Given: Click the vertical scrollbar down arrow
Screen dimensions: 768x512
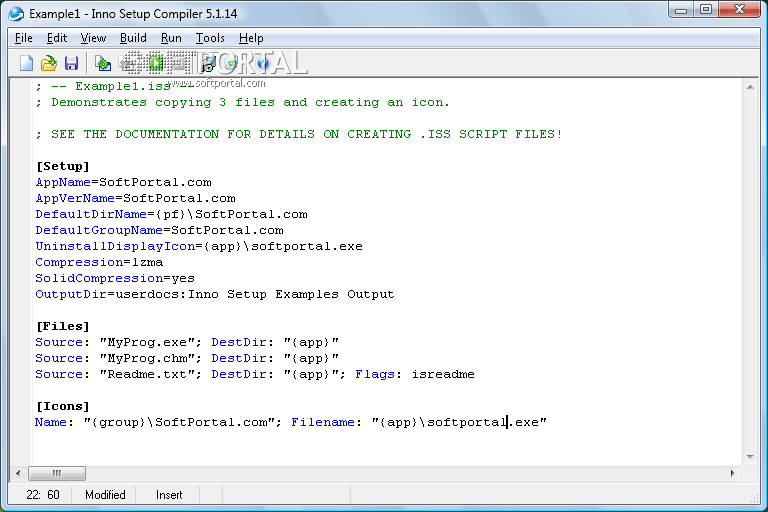Looking at the screenshot, I should (750, 457).
